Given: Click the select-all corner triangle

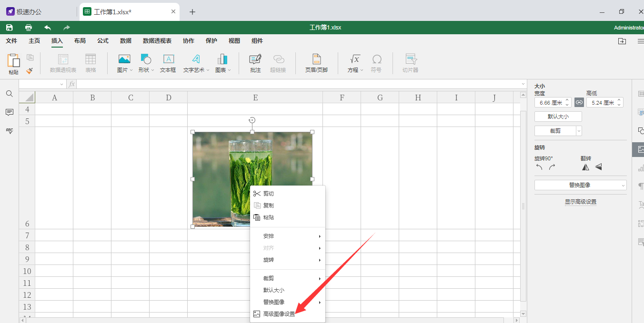Looking at the screenshot, I should 28,98.
